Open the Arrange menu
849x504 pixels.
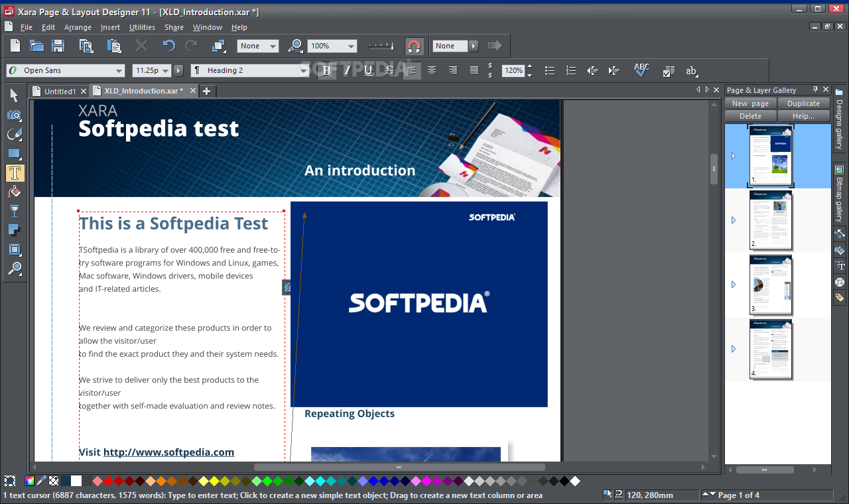(78, 27)
